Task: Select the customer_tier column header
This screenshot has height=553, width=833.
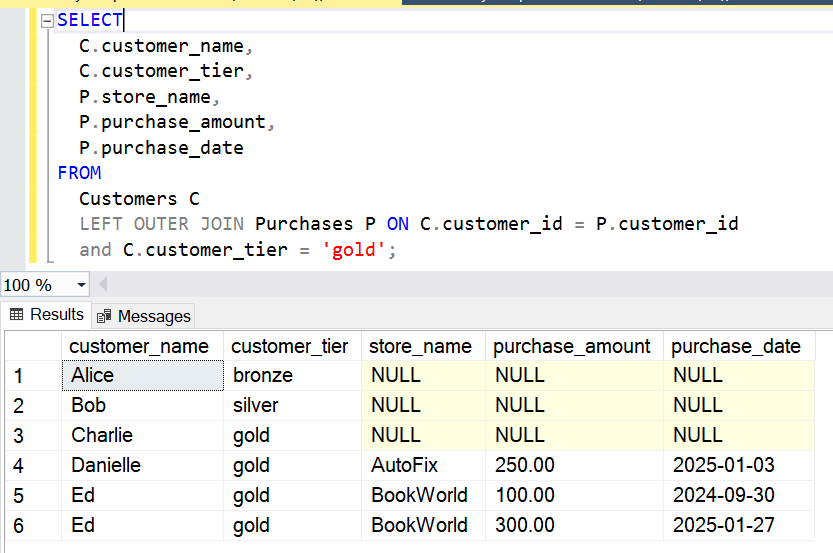Action: [290, 346]
